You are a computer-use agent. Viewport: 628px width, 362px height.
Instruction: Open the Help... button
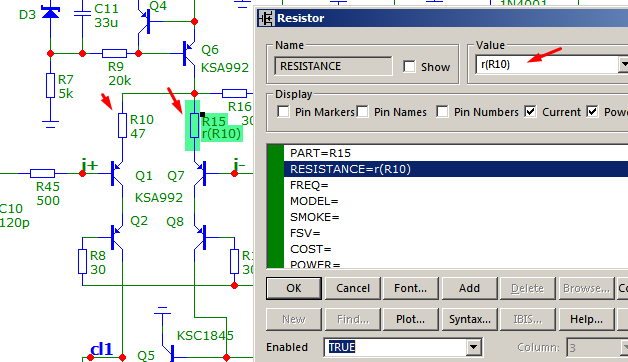click(586, 319)
